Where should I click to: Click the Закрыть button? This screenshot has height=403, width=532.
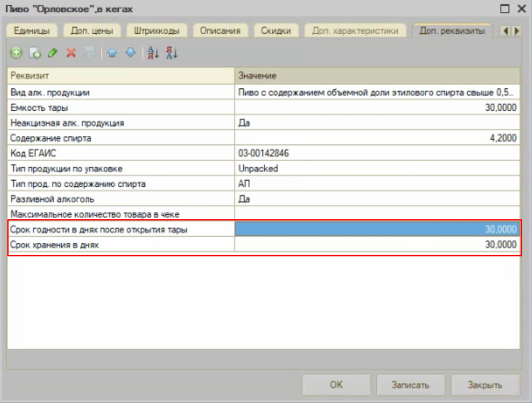pos(485,385)
